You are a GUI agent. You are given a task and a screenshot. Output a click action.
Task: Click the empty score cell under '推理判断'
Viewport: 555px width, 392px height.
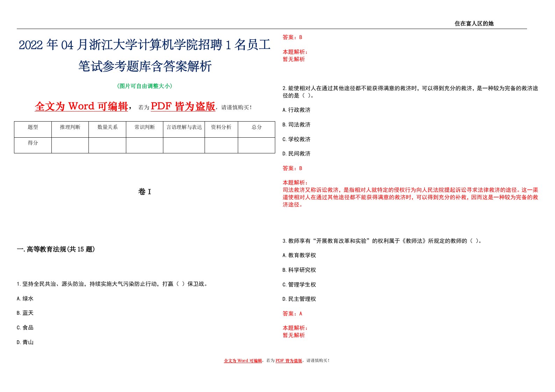click(x=70, y=145)
